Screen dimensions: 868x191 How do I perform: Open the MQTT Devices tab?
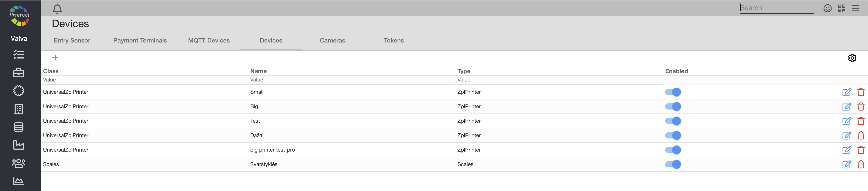coord(209,40)
